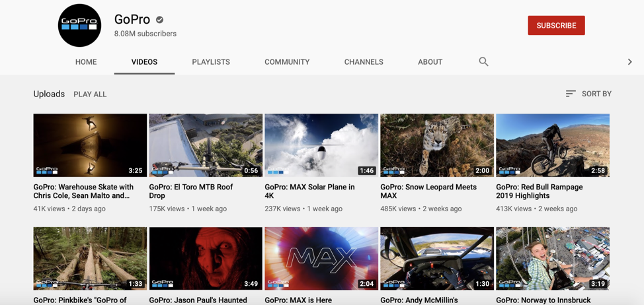Viewport: 644px width, 305px height.
Task: Open the Jason Paul's Haunted video thumbnail
Action: 206,259
